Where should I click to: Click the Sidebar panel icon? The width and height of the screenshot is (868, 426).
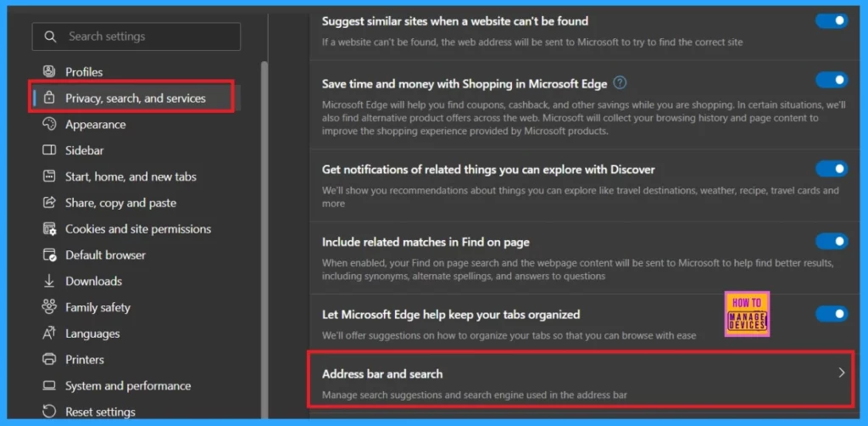click(x=49, y=150)
